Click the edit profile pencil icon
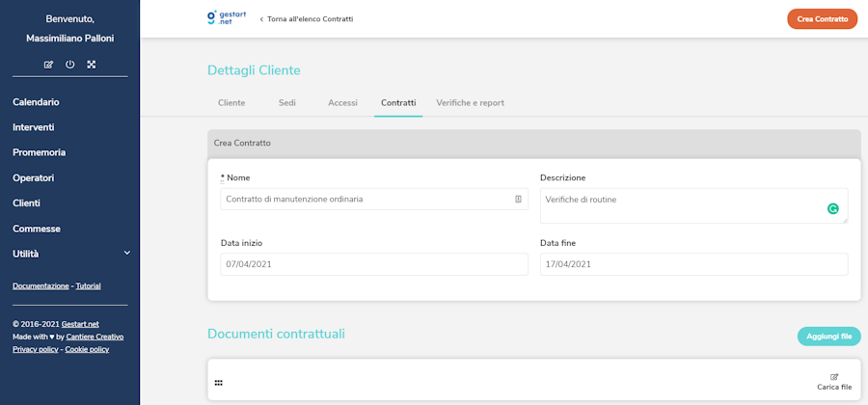868x405 pixels. pyautogui.click(x=48, y=65)
